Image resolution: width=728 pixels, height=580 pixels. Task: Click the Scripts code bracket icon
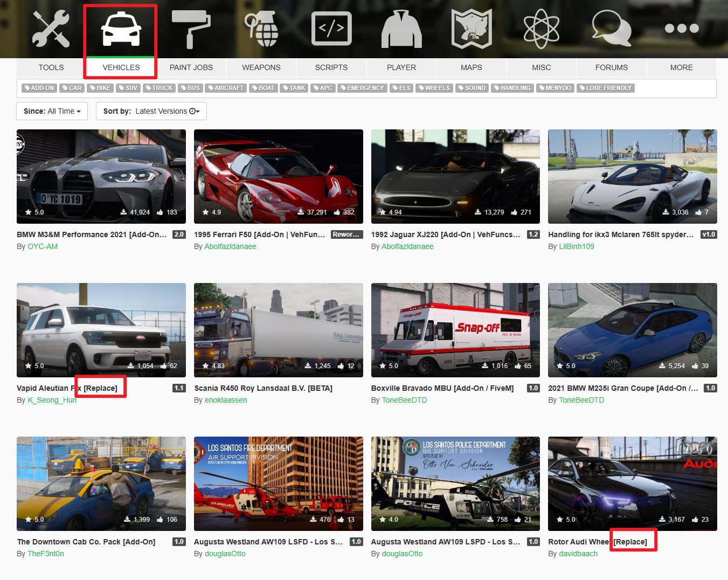tap(331, 29)
